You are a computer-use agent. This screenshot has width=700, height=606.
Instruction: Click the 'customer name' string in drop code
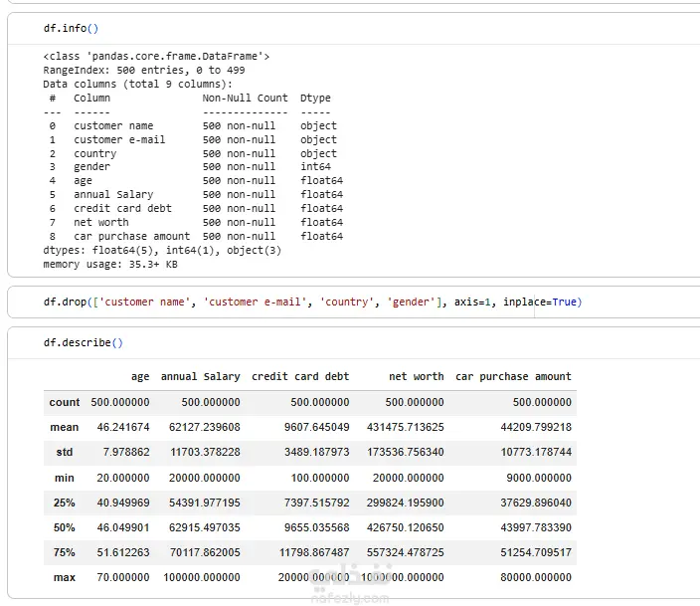(x=144, y=303)
